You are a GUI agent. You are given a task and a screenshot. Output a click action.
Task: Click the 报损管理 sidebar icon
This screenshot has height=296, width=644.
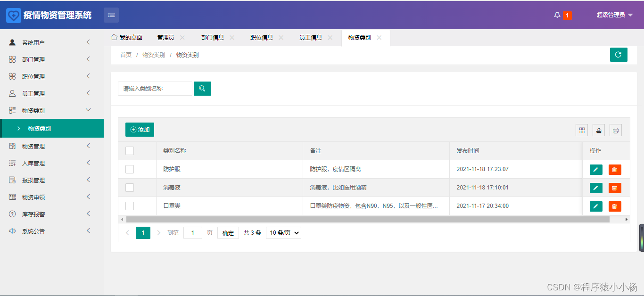[12, 180]
